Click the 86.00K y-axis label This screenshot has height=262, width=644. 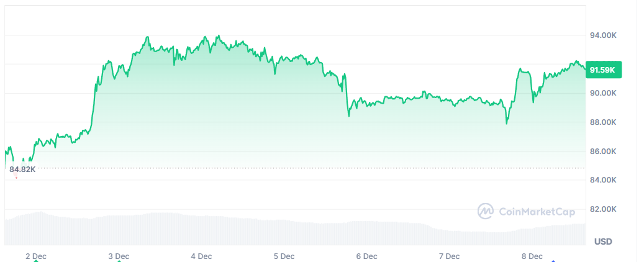click(x=602, y=151)
